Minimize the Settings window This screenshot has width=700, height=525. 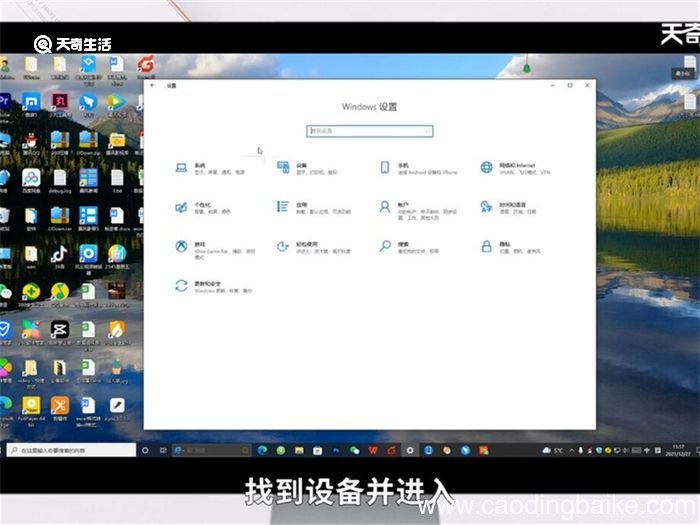553,85
